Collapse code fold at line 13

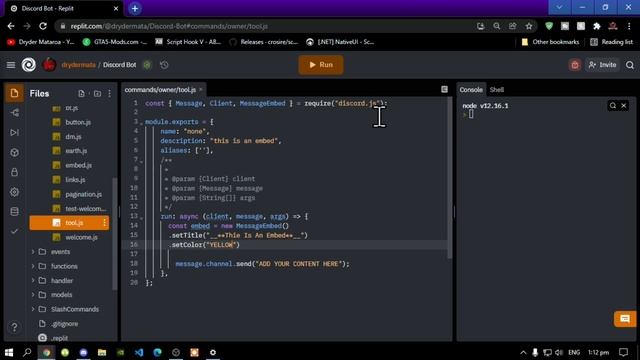(141, 218)
